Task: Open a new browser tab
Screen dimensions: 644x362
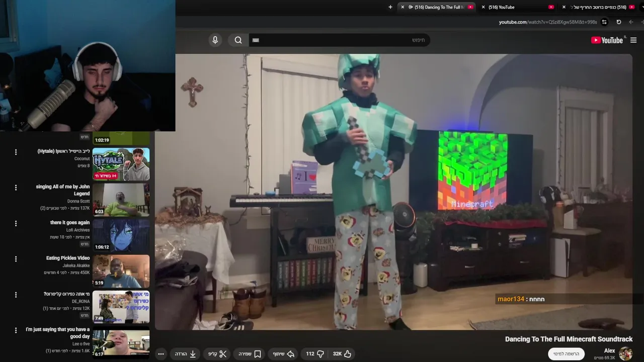Action: point(390,7)
